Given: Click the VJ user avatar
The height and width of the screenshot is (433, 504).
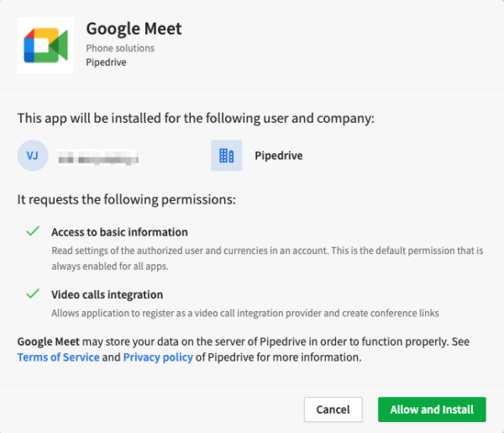Looking at the screenshot, I should [x=33, y=156].
